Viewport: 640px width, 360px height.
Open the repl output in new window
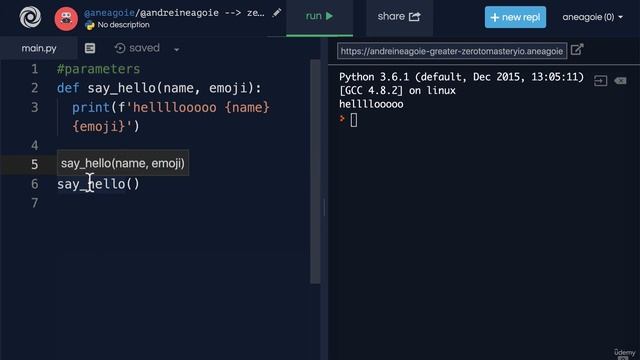pos(577,50)
